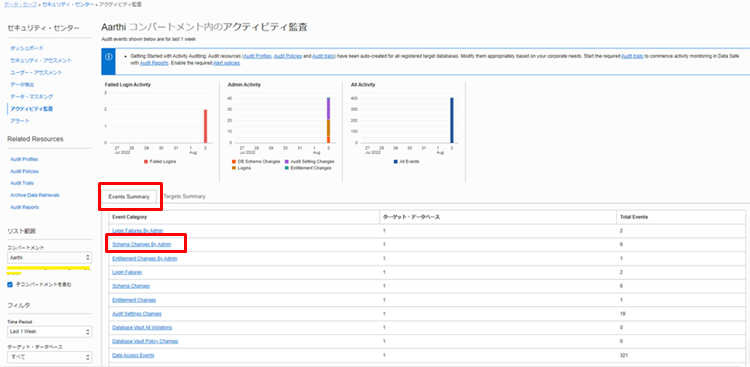Screen dimensions: 750x367
Task: Click Audit Policies link in info banner
Action: [x=288, y=56]
